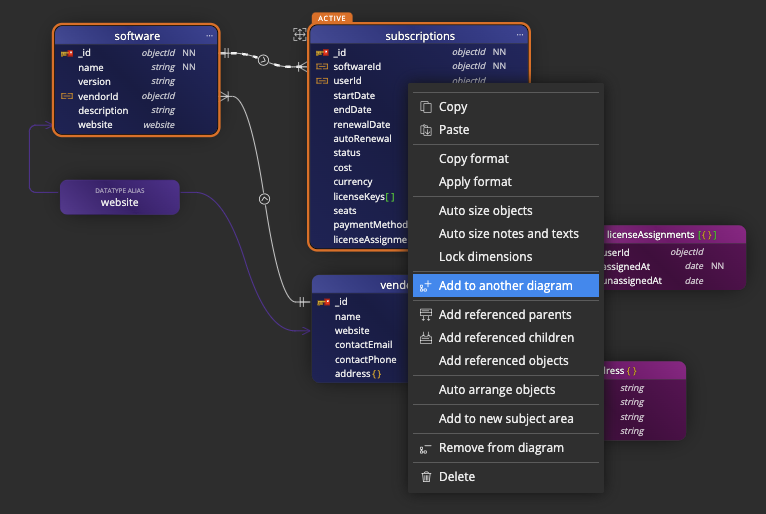
Task: Click the Remove from diagram icon
Action: (x=426, y=449)
